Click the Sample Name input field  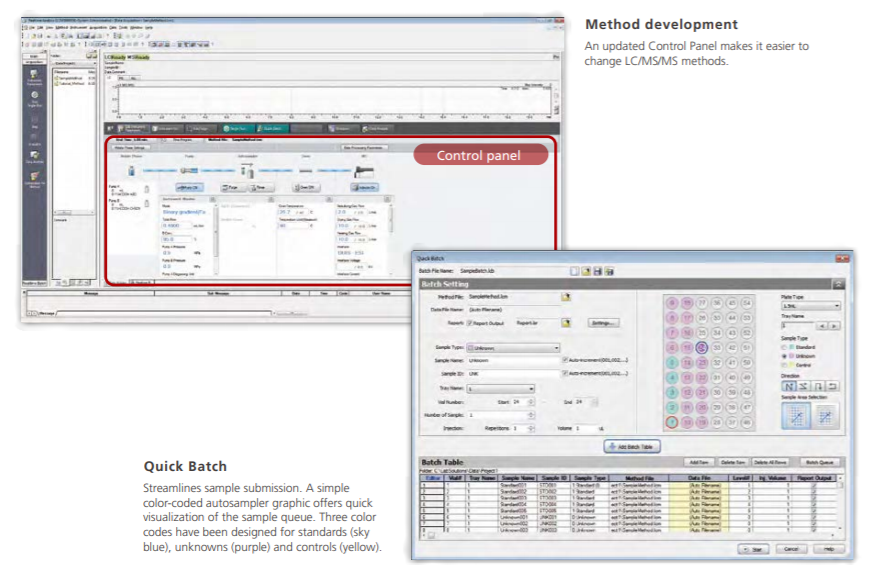tap(512, 360)
